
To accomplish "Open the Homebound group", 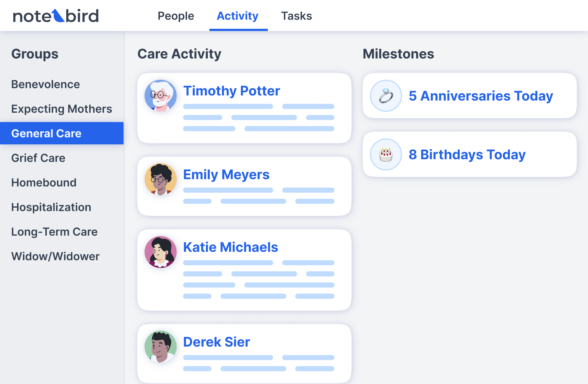I will point(44,183).
